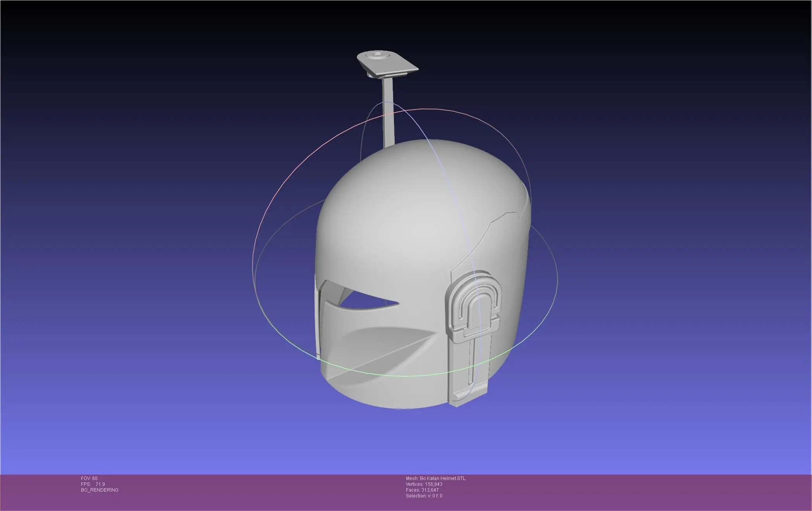Click the Faces count text
This screenshot has height=511, width=812.
point(422,490)
